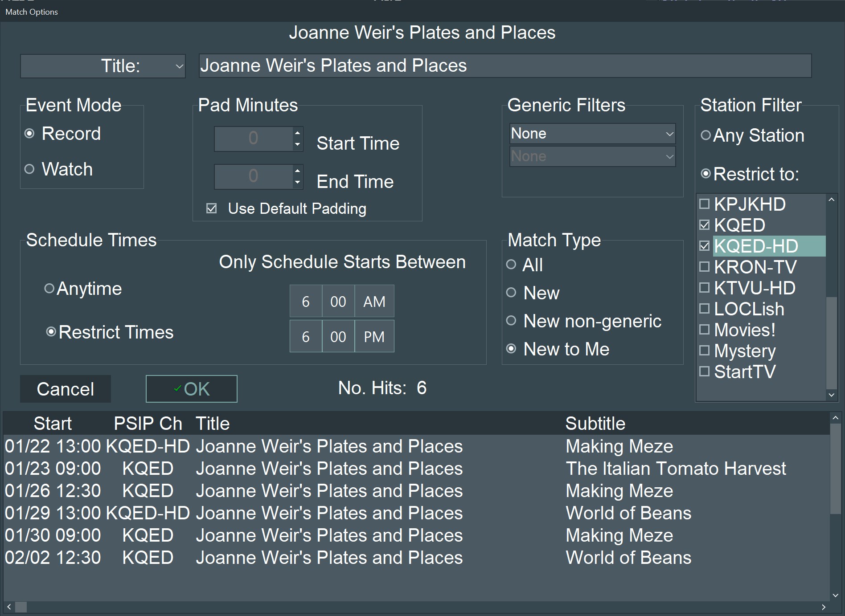845x616 pixels.
Task: Open the Title field type dropdown
Action: [103, 66]
